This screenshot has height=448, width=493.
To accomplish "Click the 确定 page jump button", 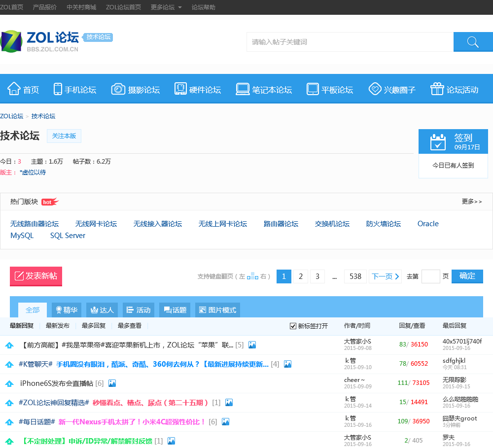I will click(467, 276).
